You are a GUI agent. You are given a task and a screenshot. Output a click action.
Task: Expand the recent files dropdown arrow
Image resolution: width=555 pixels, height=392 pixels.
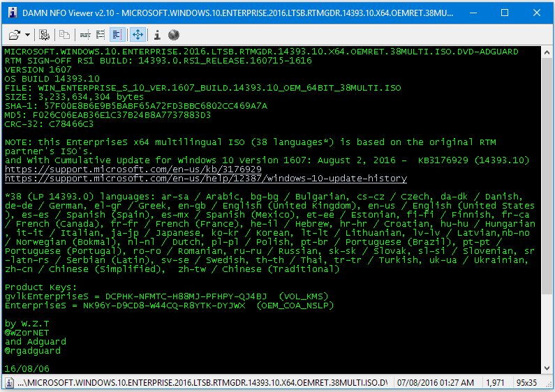coord(28,35)
